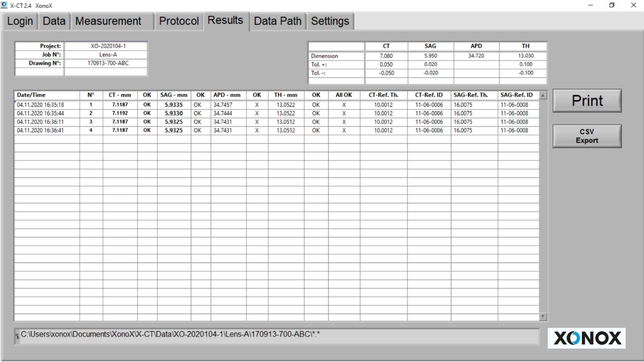Open the Login tab
This screenshot has width=644, height=362.
[x=20, y=21]
